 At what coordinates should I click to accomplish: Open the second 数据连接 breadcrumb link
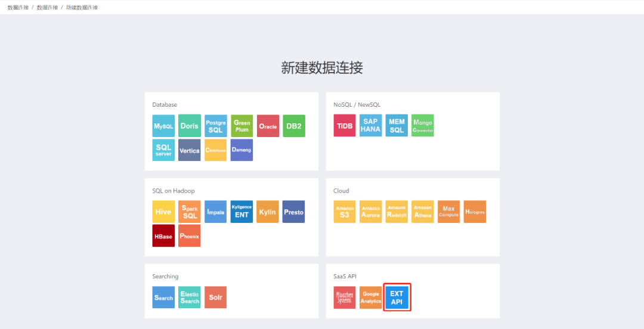(47, 7)
